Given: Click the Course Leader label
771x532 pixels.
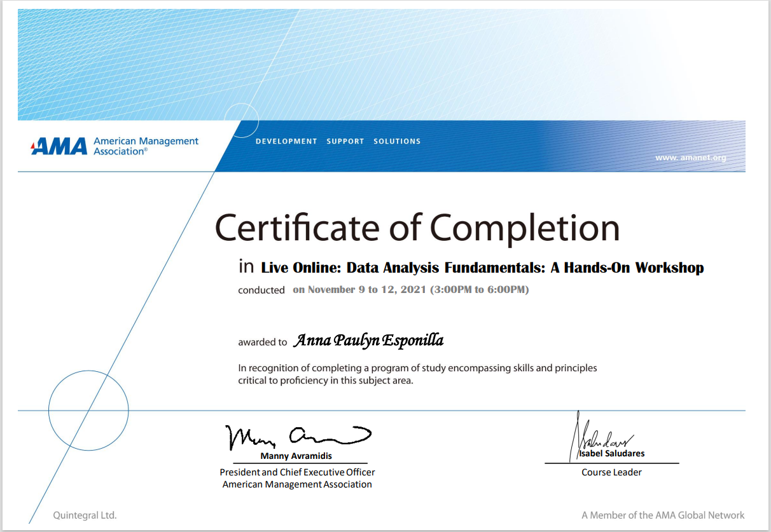Looking at the screenshot, I should tap(612, 472).
